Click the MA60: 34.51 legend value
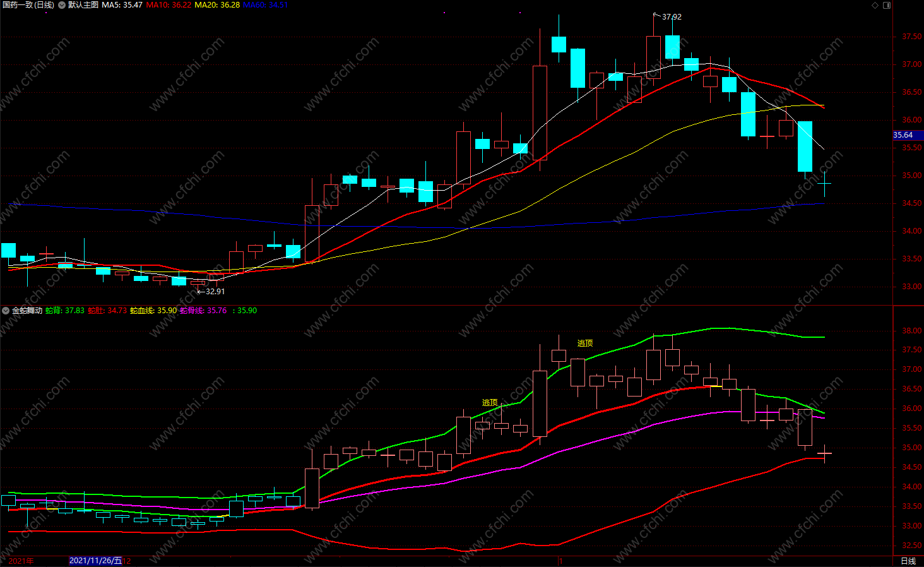The image size is (924, 567). 265,5
